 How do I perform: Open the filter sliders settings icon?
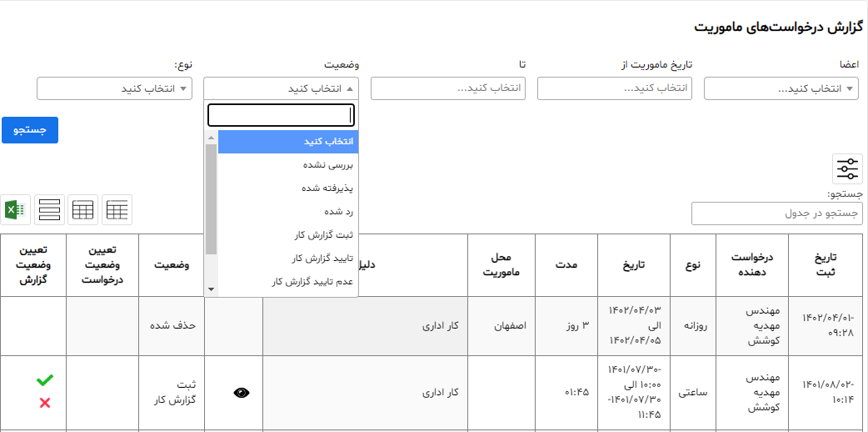tap(847, 168)
